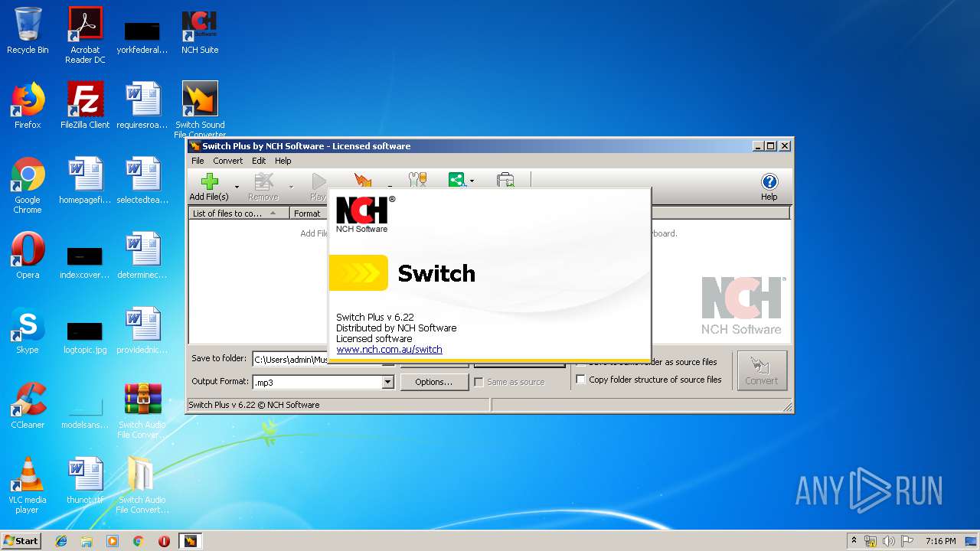
Task: Select the Switch Sound File Converter desktop shortcut
Action: [x=200, y=109]
